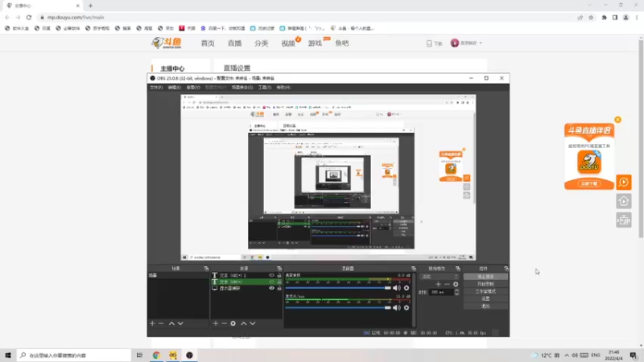Reload the page in Chrome
644x362 pixels.
(x=29, y=17)
